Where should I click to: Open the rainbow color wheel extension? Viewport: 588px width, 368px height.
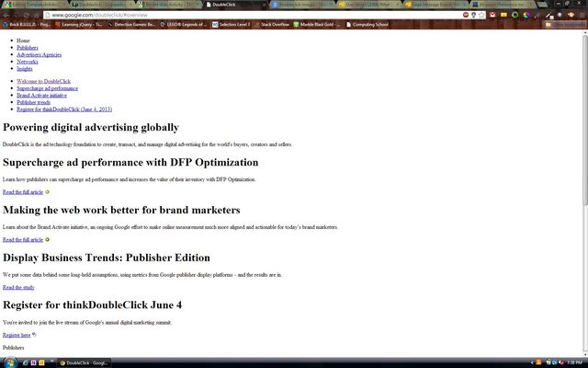click(526, 15)
